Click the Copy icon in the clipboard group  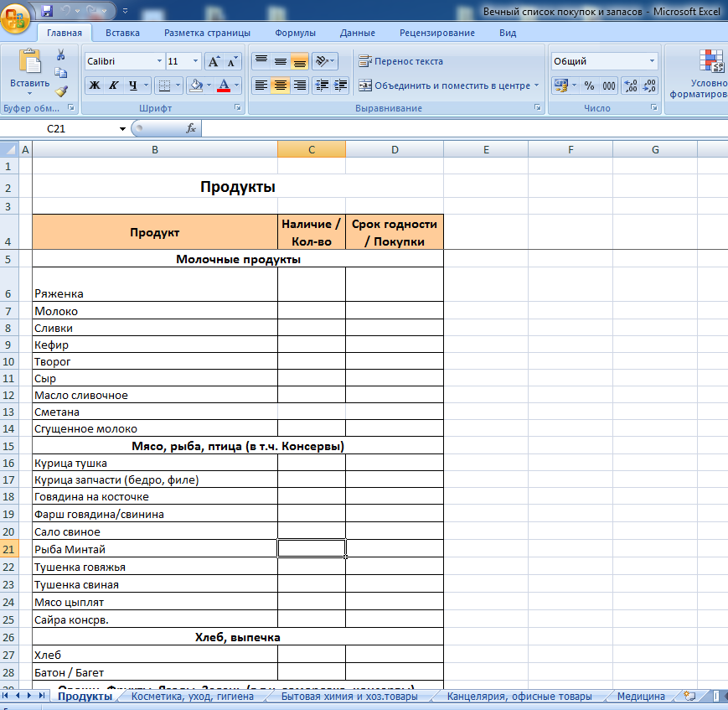coord(61,72)
